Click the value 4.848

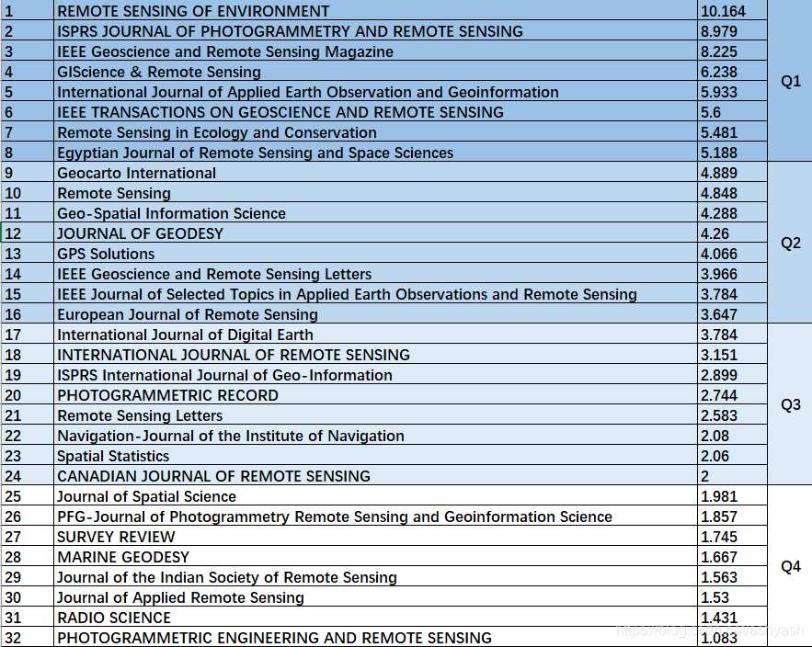pos(732,193)
